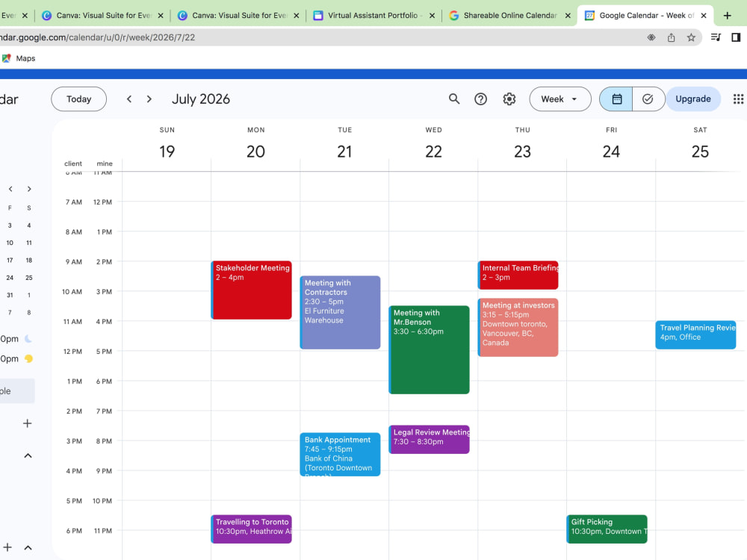Next month arrow in the mini calendar
This screenshot has height=560, width=747.
pos(29,189)
